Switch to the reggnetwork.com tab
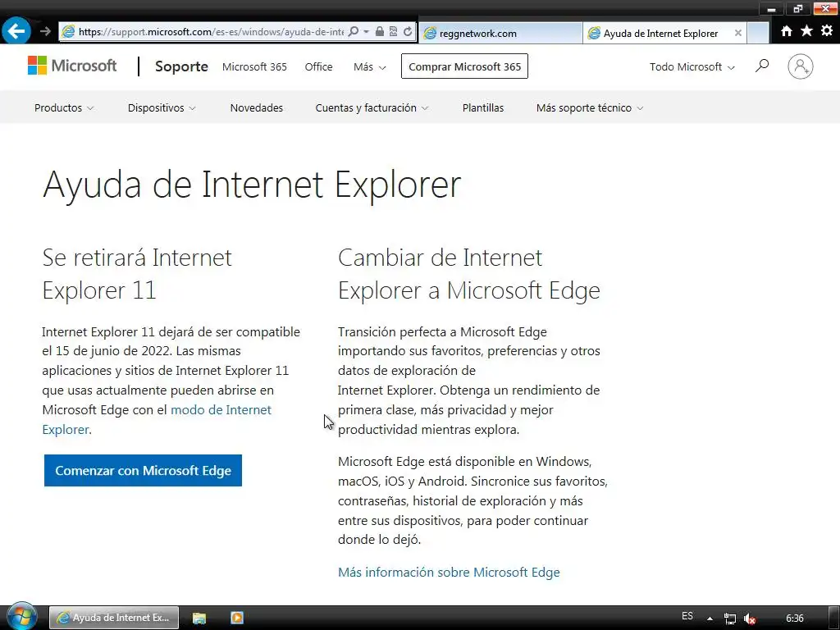Image resolution: width=840 pixels, height=630 pixels. tap(500, 33)
